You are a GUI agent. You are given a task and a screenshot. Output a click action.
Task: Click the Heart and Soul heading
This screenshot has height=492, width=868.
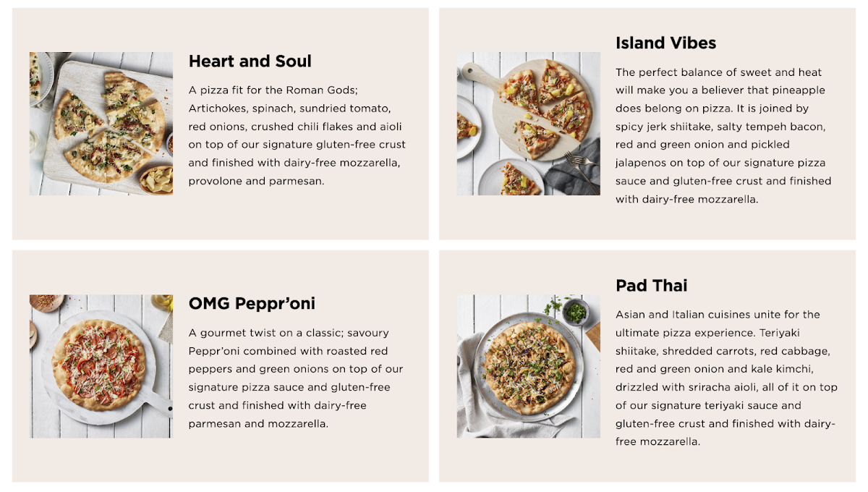coord(250,61)
